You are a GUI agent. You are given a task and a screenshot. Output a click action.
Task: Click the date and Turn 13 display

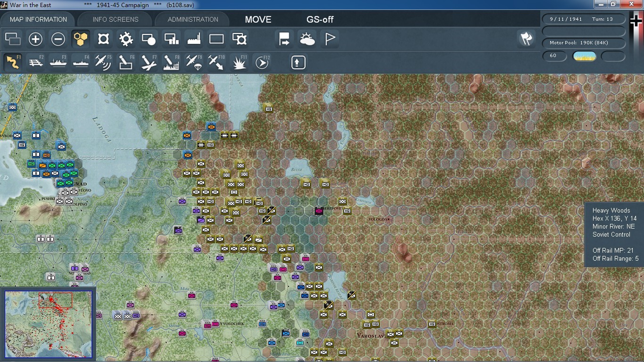tap(584, 19)
